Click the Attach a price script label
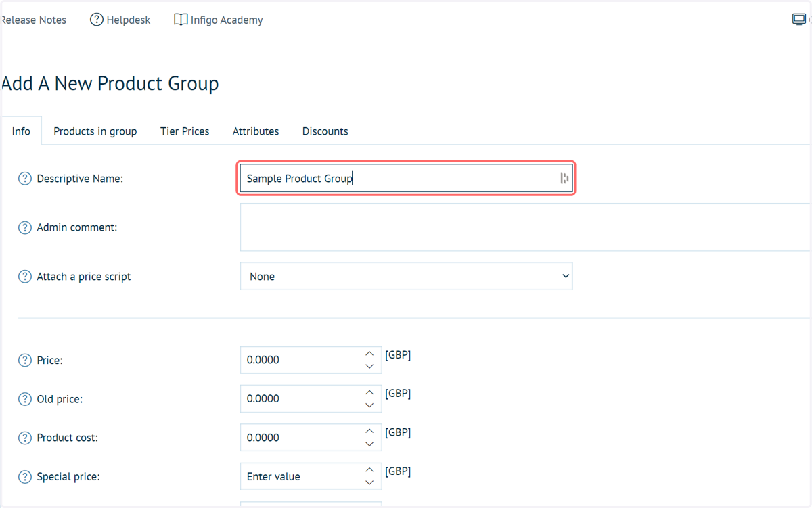 pos(84,277)
